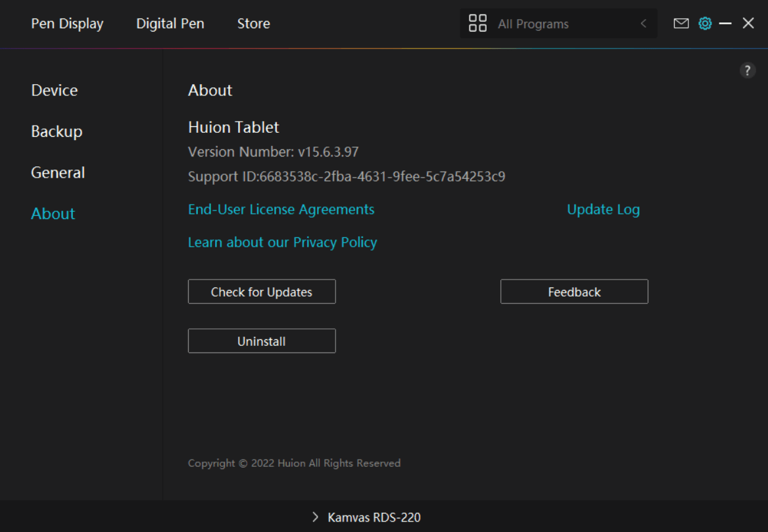Select About in the sidebar
The width and height of the screenshot is (768, 532).
coord(53,214)
